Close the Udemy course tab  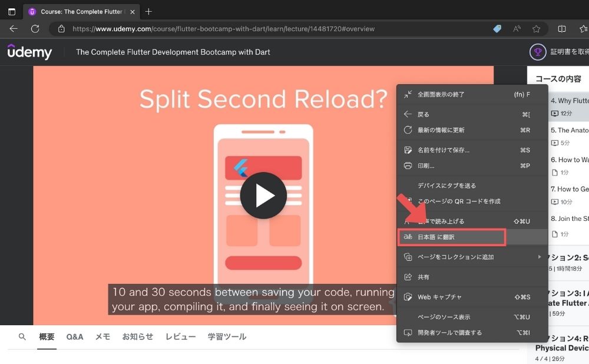tap(132, 12)
